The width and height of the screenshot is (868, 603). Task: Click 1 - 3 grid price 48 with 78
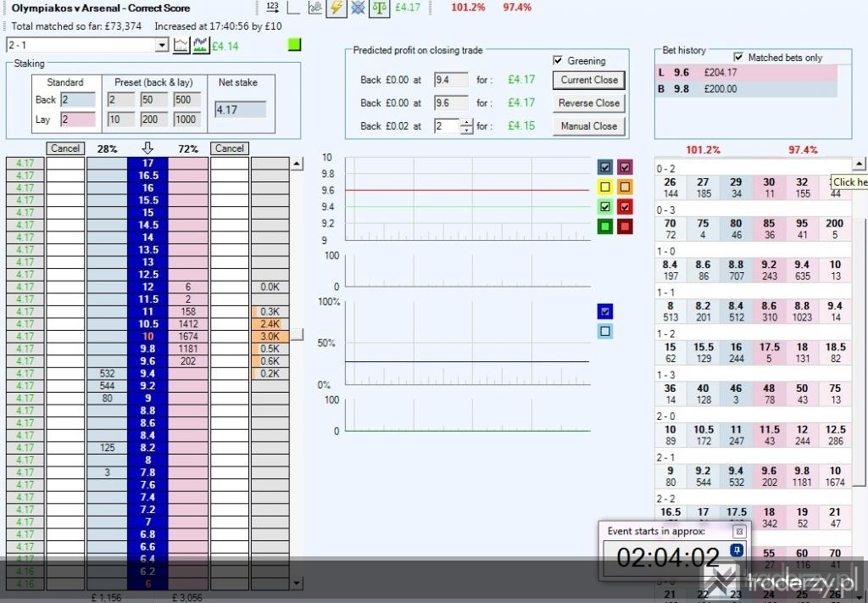(769, 394)
